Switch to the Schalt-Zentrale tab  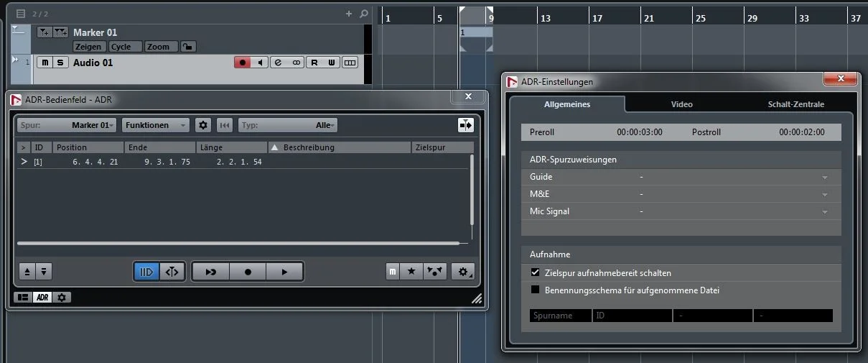pos(796,104)
